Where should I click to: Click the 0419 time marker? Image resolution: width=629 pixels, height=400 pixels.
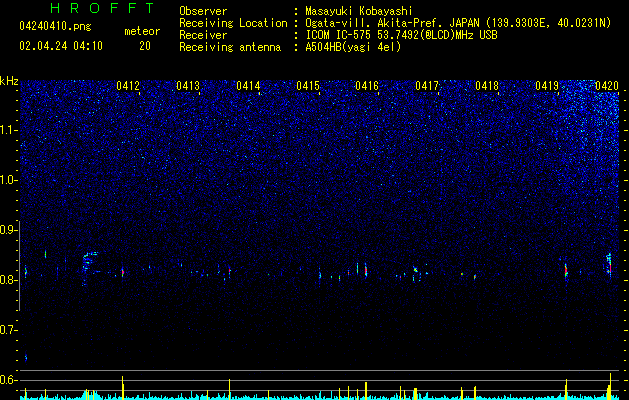[x=547, y=86]
